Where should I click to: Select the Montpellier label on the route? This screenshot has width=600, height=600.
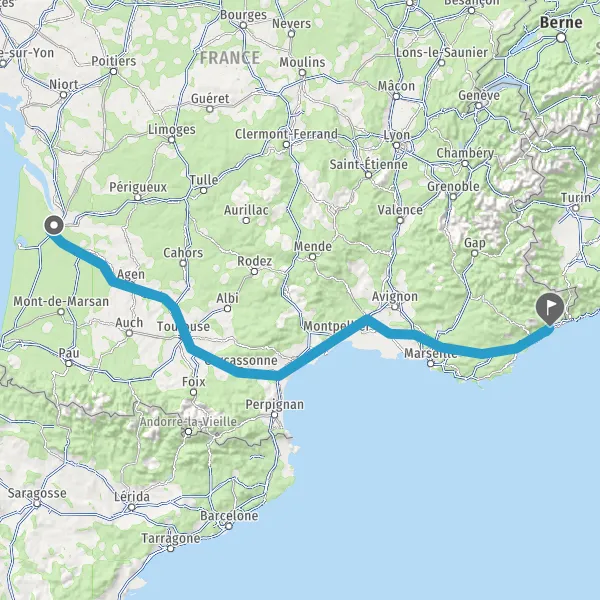pos(336,326)
